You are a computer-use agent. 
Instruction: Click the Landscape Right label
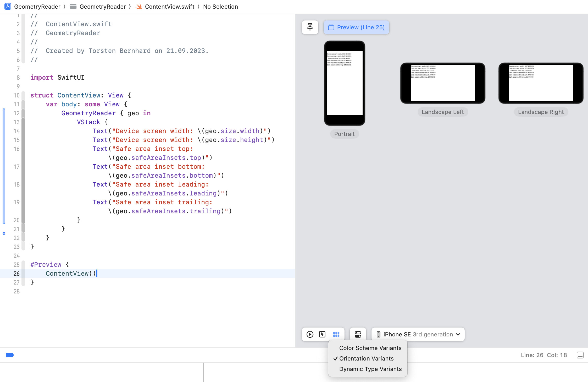pyautogui.click(x=541, y=112)
